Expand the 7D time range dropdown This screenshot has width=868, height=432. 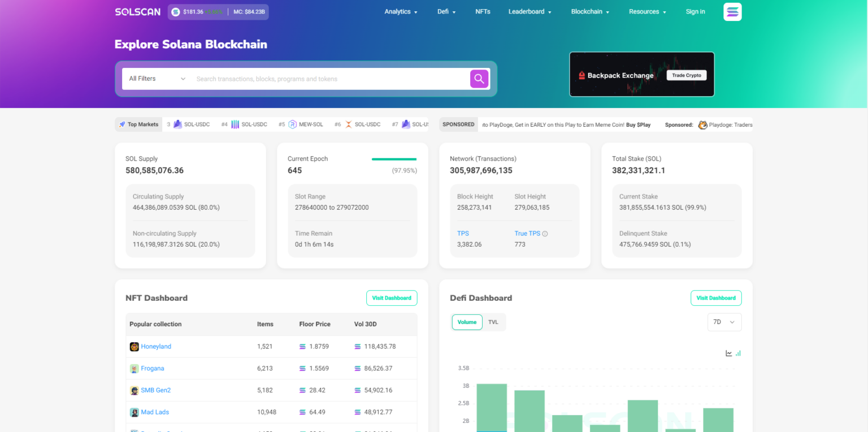(724, 322)
